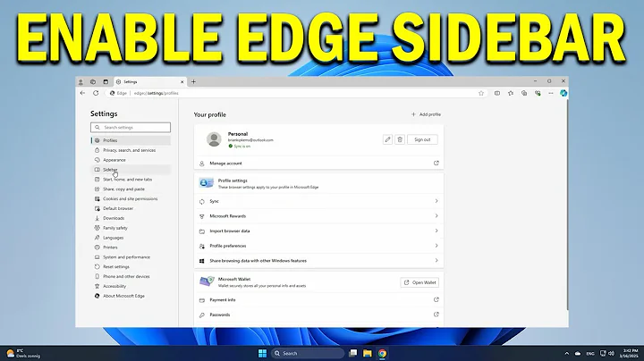Reload the page with the refresh icon
Screen dimensions: 644x361
(96, 93)
